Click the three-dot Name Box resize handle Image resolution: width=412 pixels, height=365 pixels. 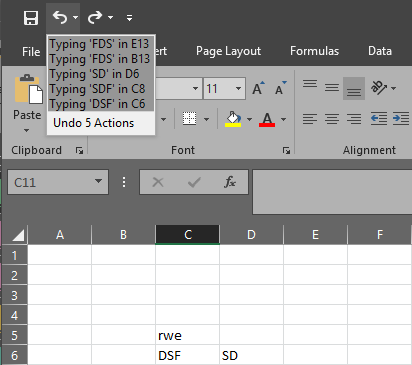124,182
